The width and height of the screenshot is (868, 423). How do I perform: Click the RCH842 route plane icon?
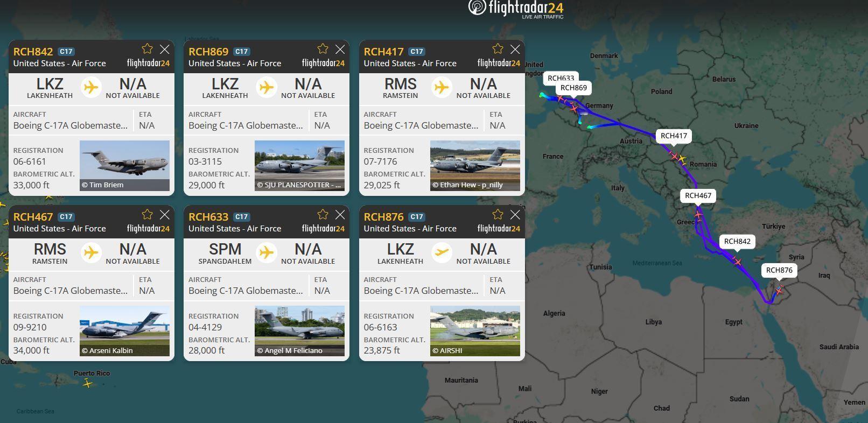92,87
